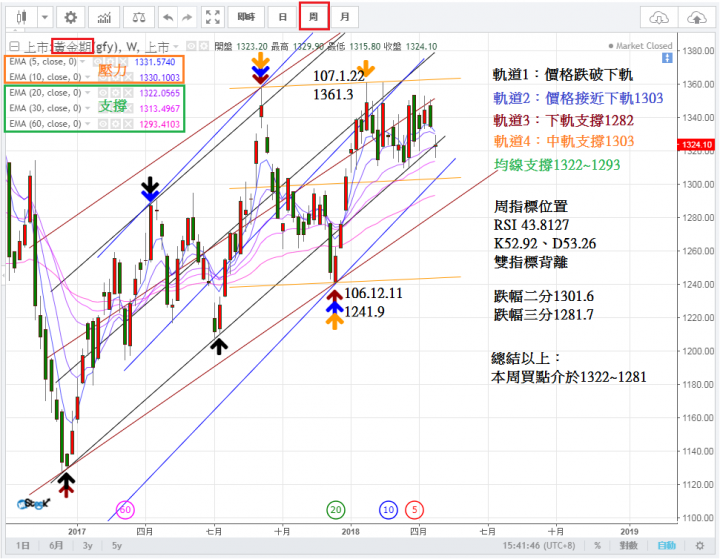Hide the EMA (60, close, 0) line
Viewport: 720px width, 559px height.
click(103, 124)
